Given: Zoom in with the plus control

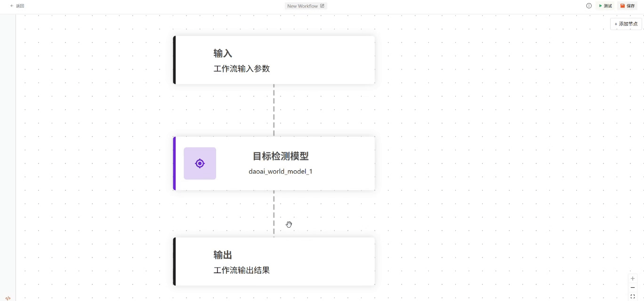Looking at the screenshot, I should click(x=633, y=278).
